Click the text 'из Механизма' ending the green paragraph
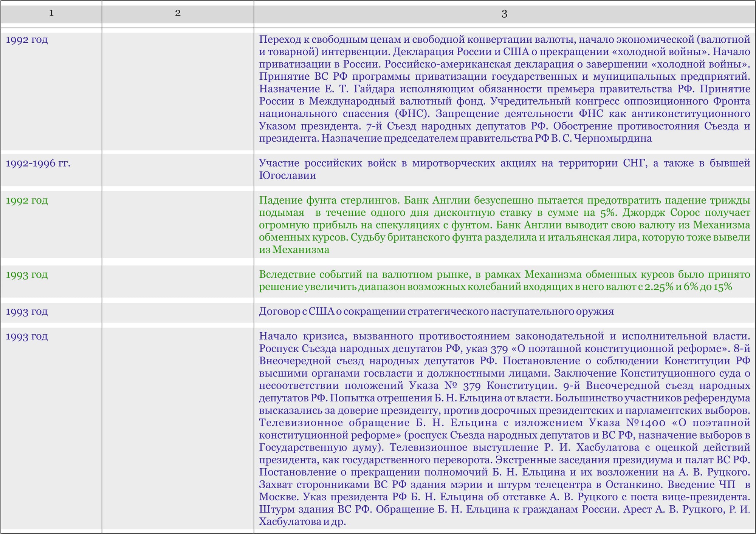The image size is (756, 534). click(294, 250)
